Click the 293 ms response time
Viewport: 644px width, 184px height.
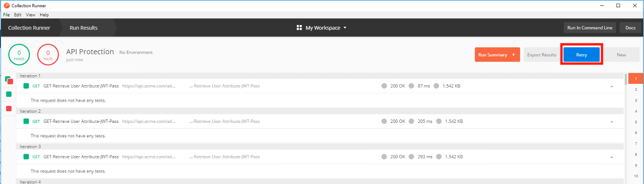(425, 157)
